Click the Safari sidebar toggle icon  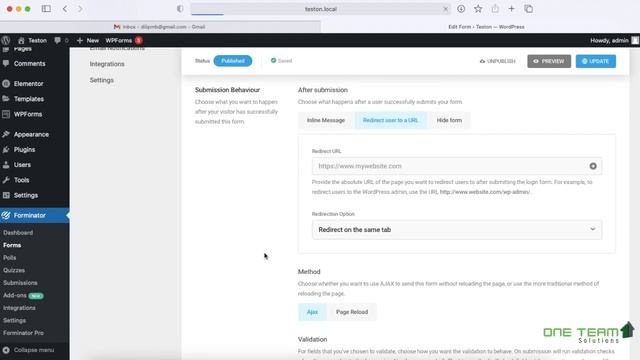pos(46,9)
